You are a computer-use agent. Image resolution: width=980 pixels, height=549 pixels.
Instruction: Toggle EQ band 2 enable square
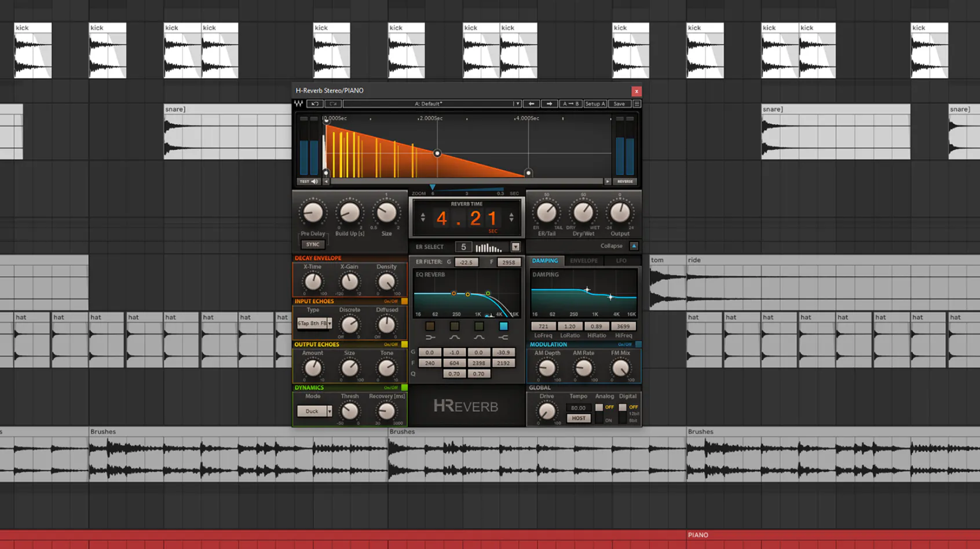pyautogui.click(x=455, y=326)
